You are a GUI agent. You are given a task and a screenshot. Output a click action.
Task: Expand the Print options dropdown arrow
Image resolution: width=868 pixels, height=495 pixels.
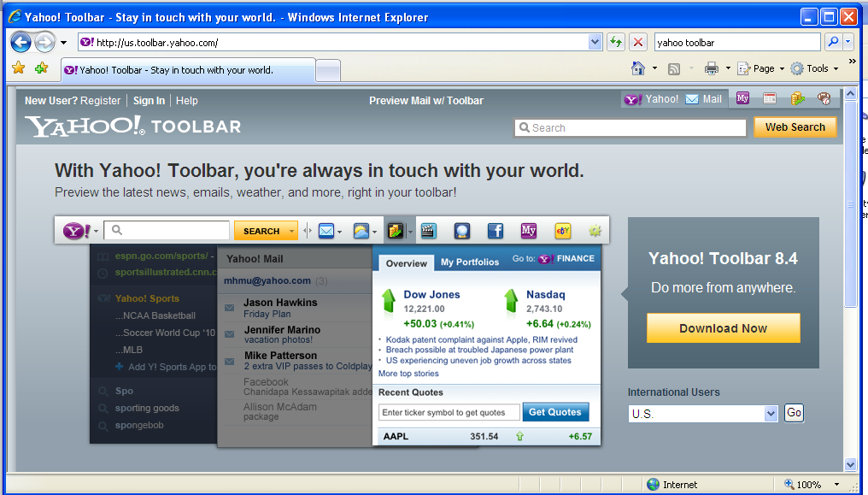pos(728,68)
